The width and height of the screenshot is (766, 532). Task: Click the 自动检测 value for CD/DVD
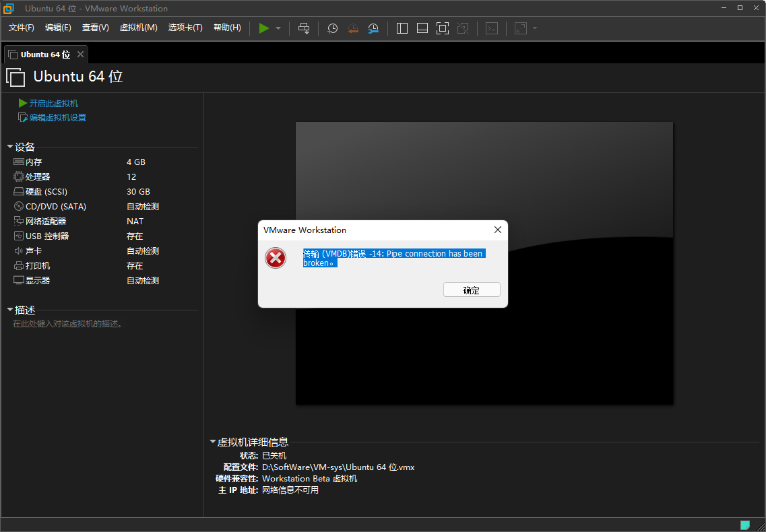[x=143, y=207]
